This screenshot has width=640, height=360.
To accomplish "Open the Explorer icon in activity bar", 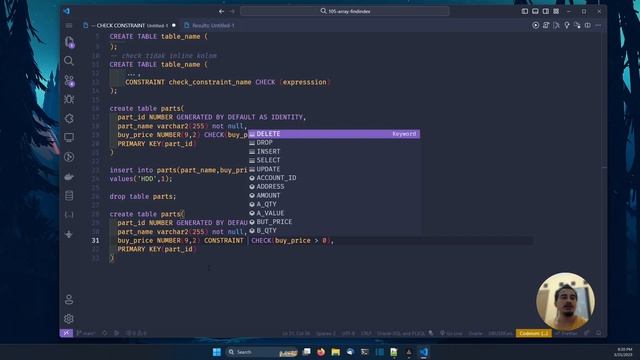I will pos(69,41).
